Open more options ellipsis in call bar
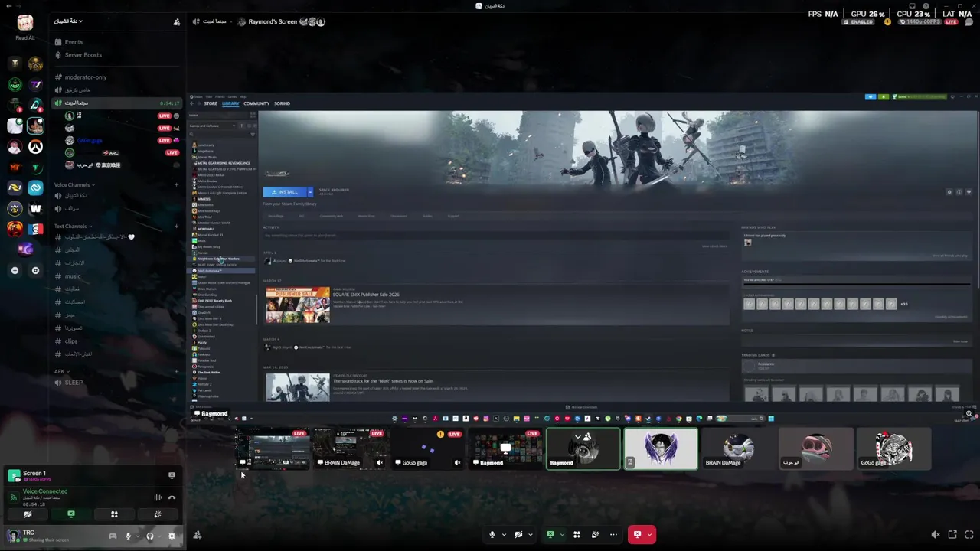The height and width of the screenshot is (551, 980). [613, 535]
